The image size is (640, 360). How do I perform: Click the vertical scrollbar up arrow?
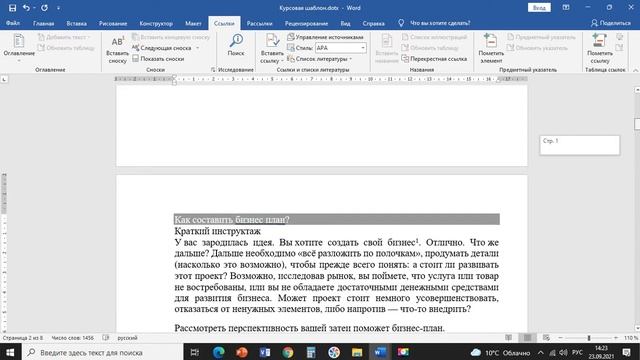637,89
